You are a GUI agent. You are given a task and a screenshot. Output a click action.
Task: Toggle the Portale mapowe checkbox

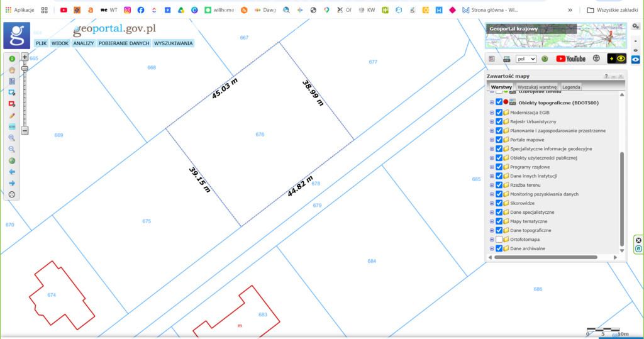(x=499, y=140)
